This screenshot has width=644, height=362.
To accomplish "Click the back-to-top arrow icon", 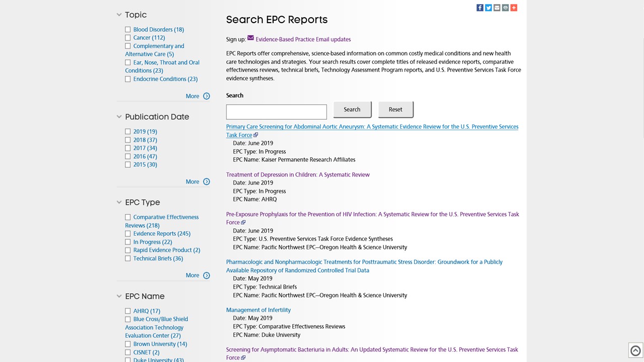I will click(x=635, y=351).
